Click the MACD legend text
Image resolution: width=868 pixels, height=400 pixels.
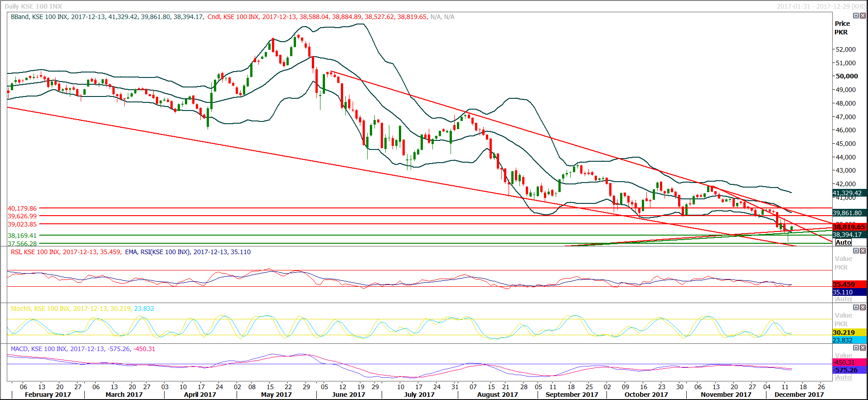click(19, 349)
